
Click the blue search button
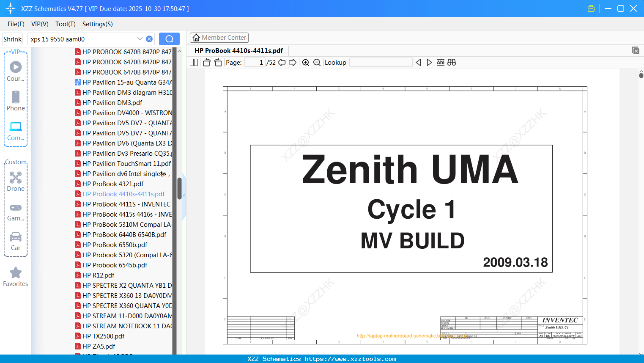click(x=169, y=39)
